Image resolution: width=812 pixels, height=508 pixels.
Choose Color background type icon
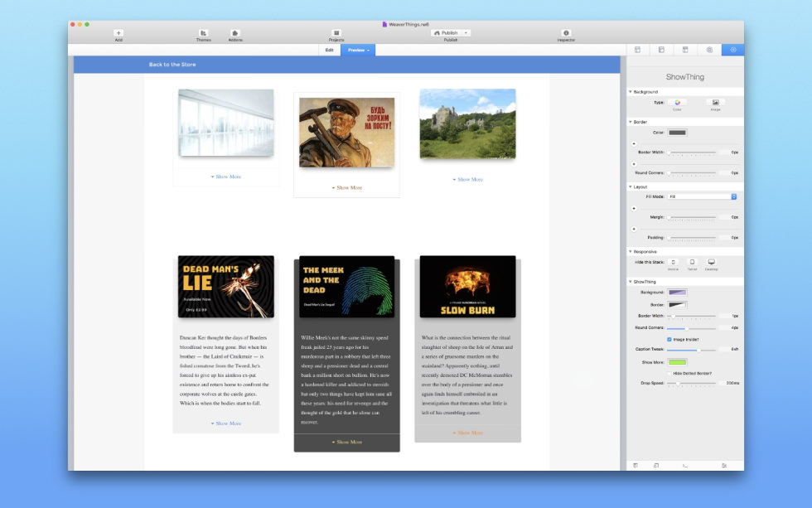(677, 103)
